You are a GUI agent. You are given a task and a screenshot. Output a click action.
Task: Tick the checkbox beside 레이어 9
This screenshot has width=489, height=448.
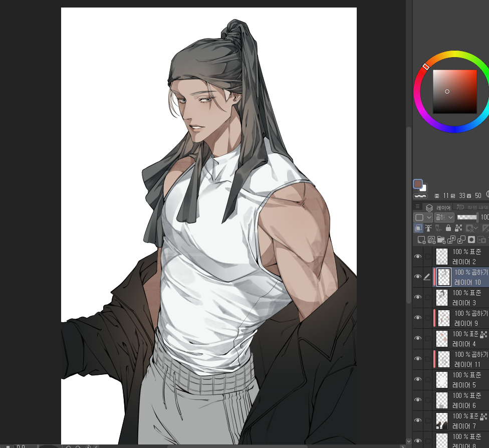pyautogui.click(x=428, y=318)
